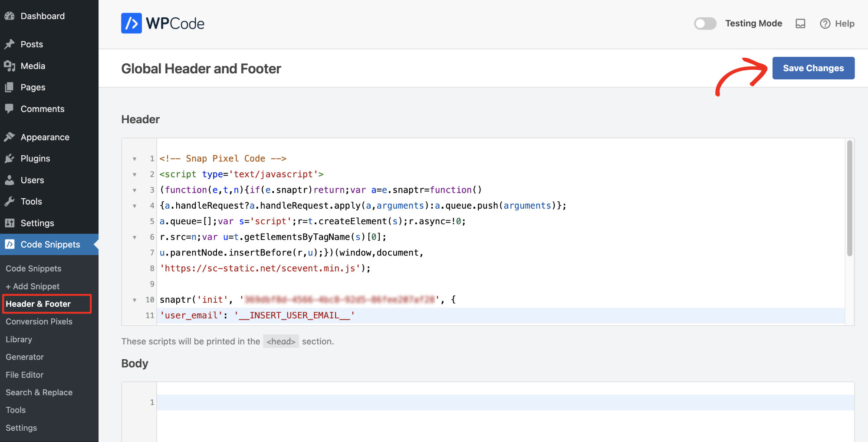Click + Add Snippet submenu link

point(33,286)
